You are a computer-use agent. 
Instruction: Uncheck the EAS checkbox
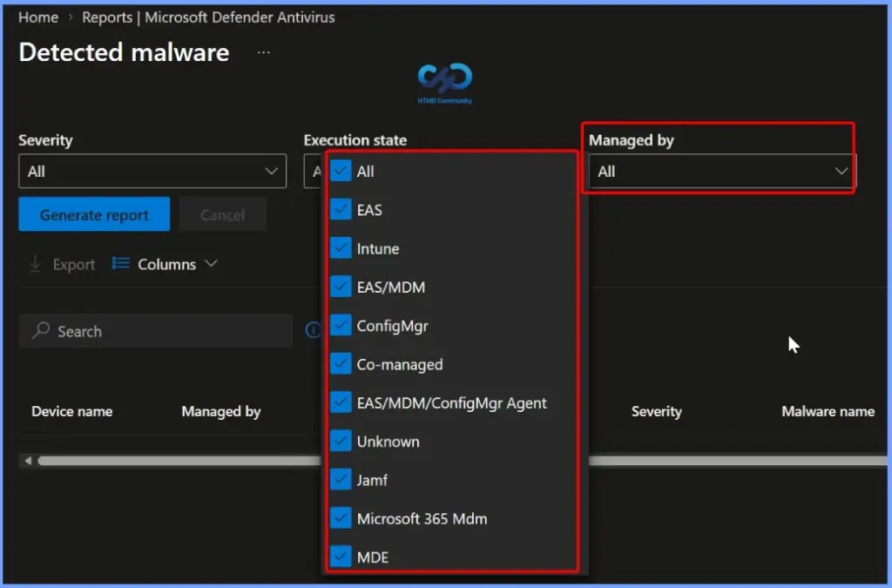pyautogui.click(x=341, y=209)
